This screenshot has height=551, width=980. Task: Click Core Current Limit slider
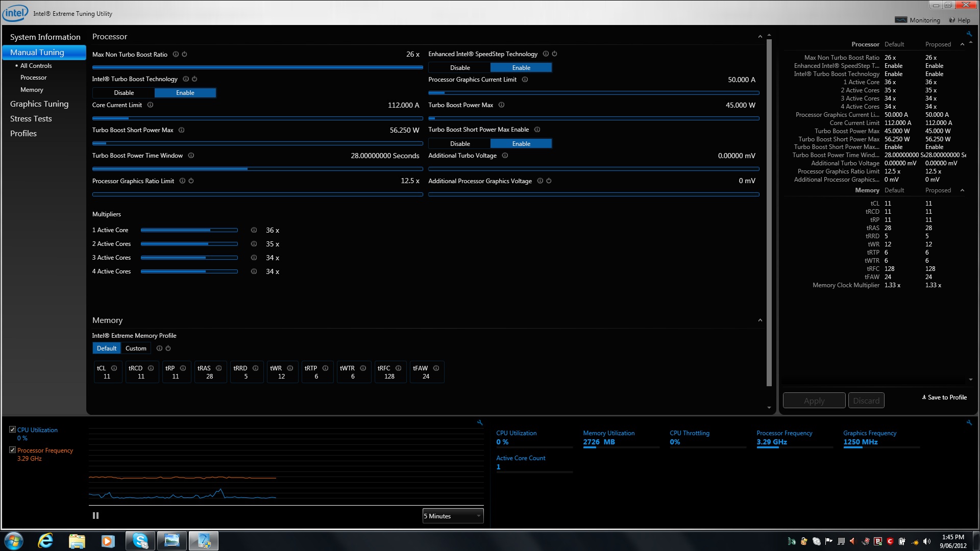point(257,118)
